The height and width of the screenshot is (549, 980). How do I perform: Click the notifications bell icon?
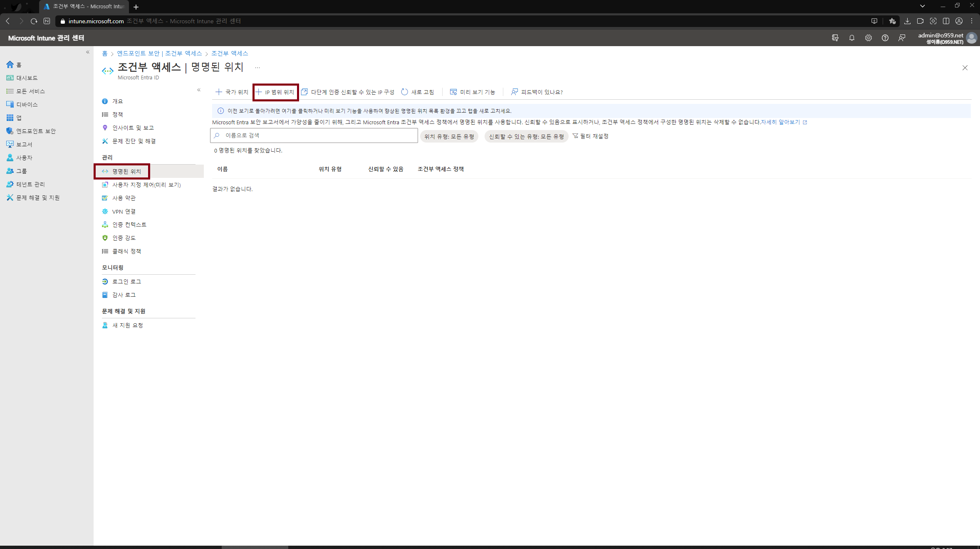coord(851,38)
